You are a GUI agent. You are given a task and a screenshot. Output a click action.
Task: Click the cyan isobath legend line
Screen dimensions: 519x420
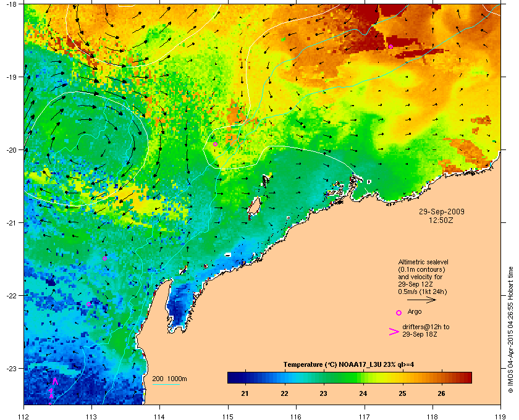(166, 385)
